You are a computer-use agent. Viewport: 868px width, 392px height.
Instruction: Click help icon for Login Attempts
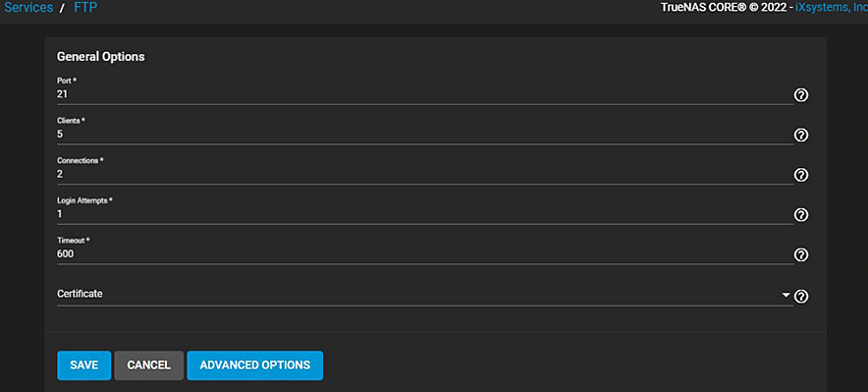coord(801,215)
